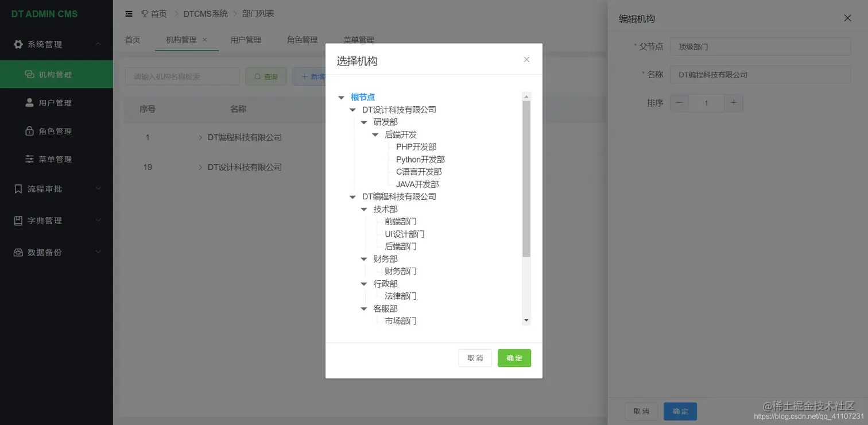Click the 请输入机构名称检索 search field
Viewport: 868px width, 425px height.
(x=182, y=76)
